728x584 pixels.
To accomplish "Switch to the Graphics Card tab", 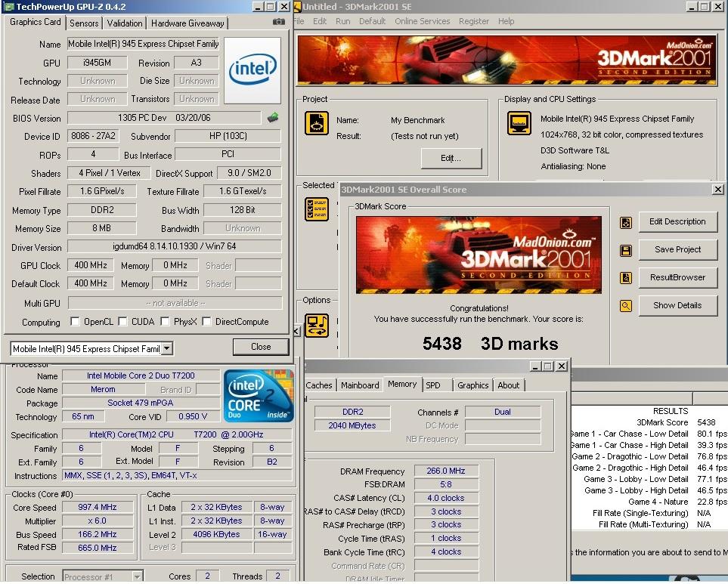I will pyautogui.click(x=36, y=22).
